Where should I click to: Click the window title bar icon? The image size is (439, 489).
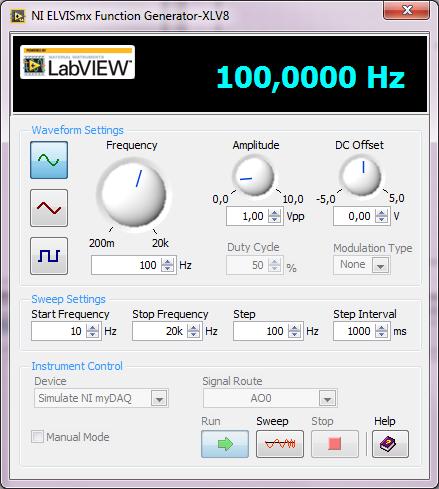(x=18, y=16)
